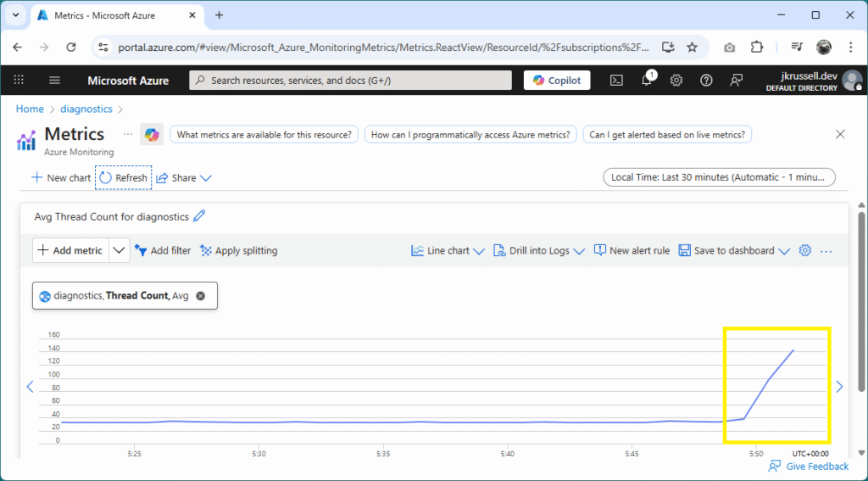Open portal settings gear in header
The width and height of the screenshot is (868, 481).
[x=676, y=81]
